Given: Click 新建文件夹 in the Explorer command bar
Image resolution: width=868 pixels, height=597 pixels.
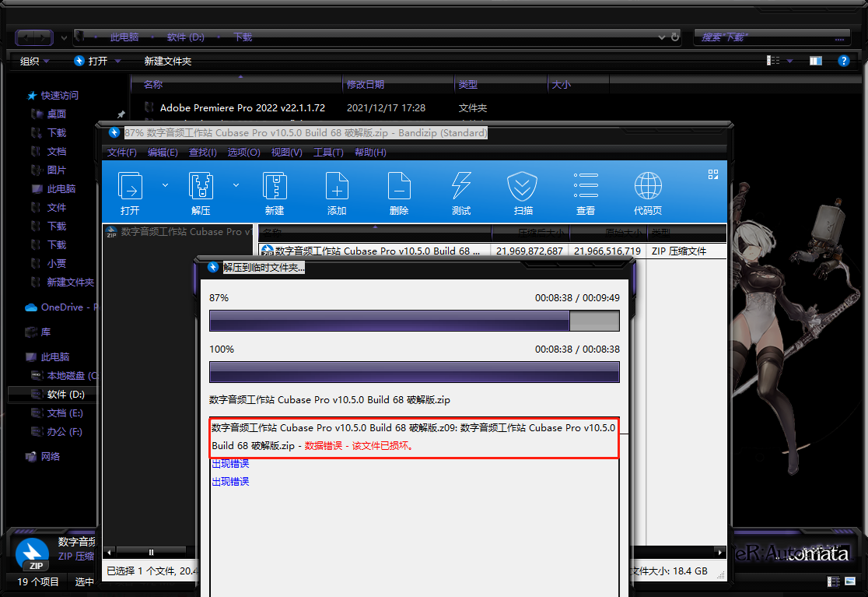Looking at the screenshot, I should (x=168, y=61).
